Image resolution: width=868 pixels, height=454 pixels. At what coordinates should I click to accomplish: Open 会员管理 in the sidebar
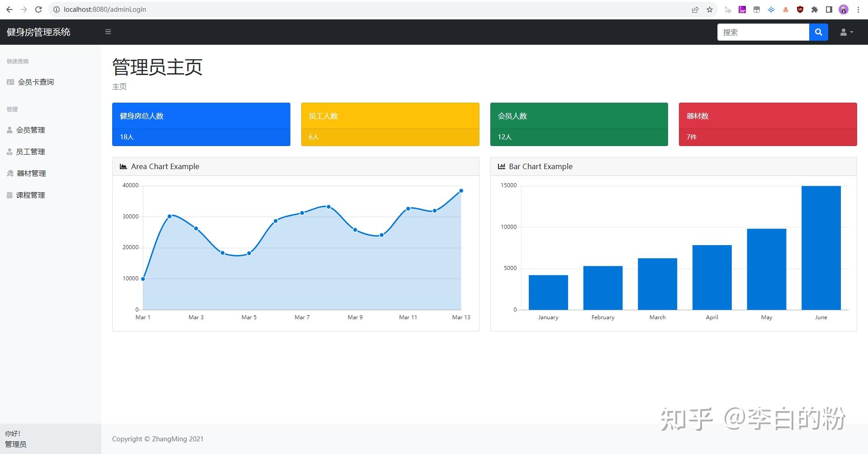pyautogui.click(x=30, y=130)
